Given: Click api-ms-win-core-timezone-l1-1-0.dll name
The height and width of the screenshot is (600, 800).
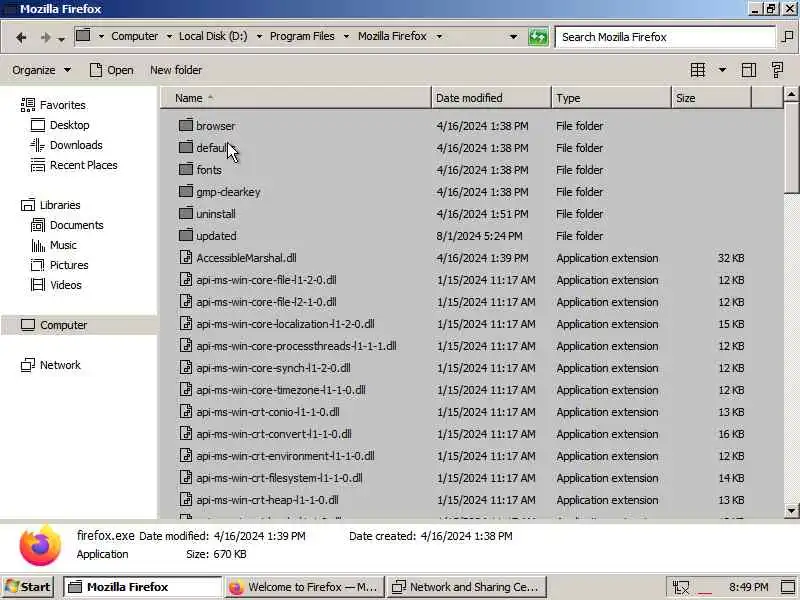Looking at the screenshot, I should pos(281,390).
